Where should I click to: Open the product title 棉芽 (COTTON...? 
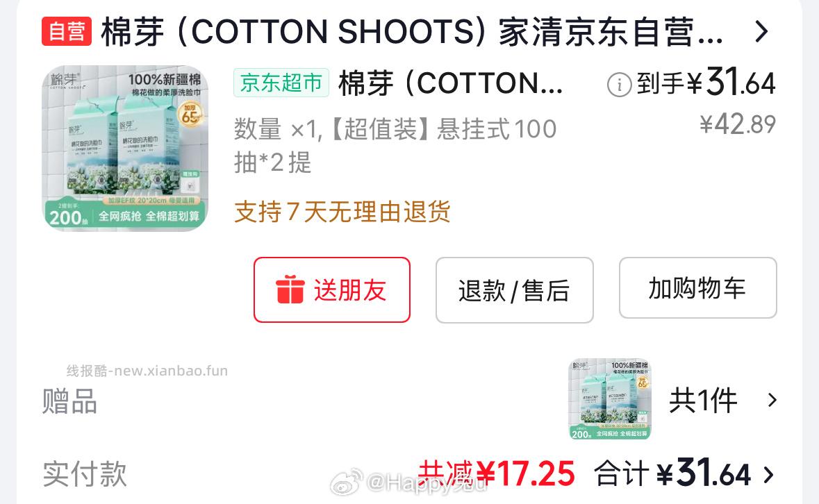(450, 83)
